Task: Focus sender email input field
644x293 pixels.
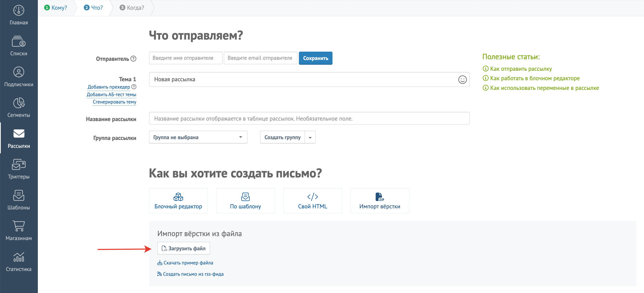Action: pyautogui.click(x=261, y=58)
